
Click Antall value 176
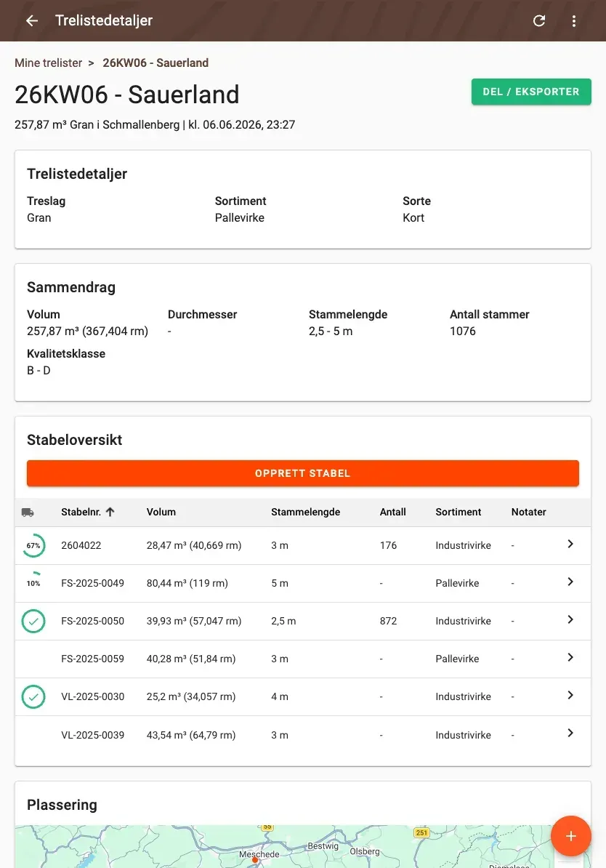388,545
